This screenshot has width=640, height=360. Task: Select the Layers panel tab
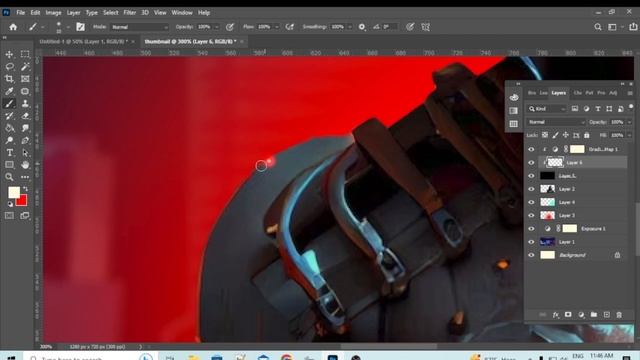(x=558, y=93)
